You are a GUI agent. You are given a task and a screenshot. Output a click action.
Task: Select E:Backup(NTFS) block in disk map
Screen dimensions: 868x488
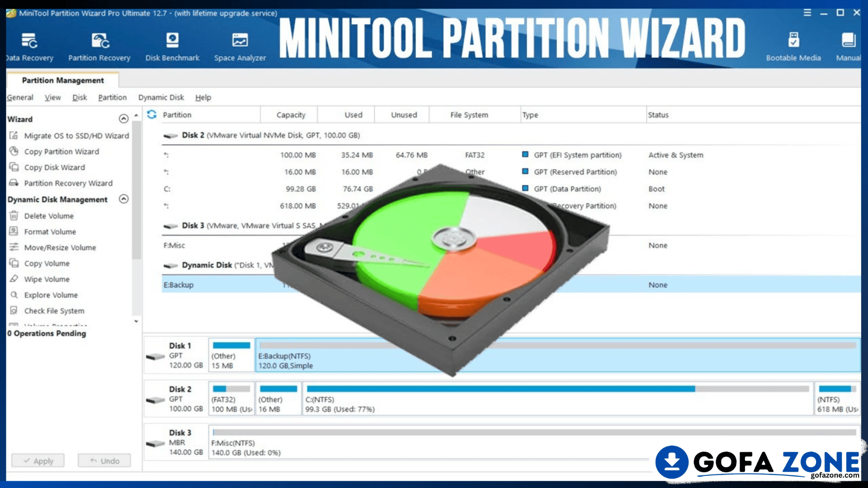pos(557,355)
